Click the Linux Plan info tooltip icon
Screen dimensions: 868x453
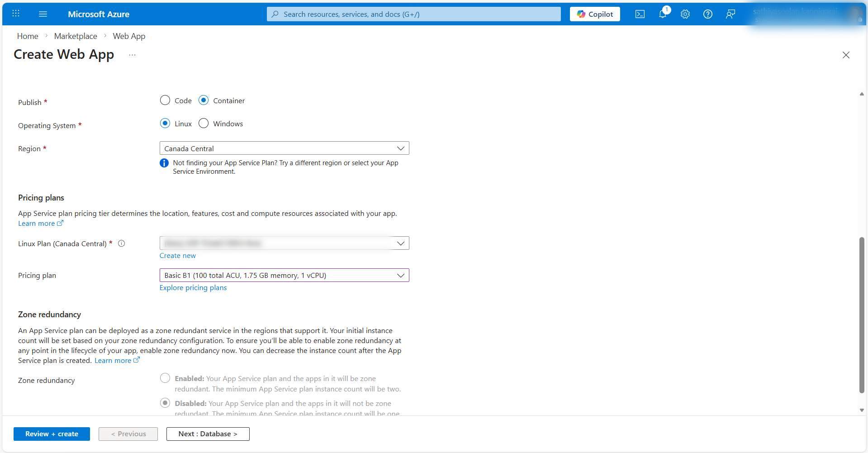pyautogui.click(x=121, y=243)
